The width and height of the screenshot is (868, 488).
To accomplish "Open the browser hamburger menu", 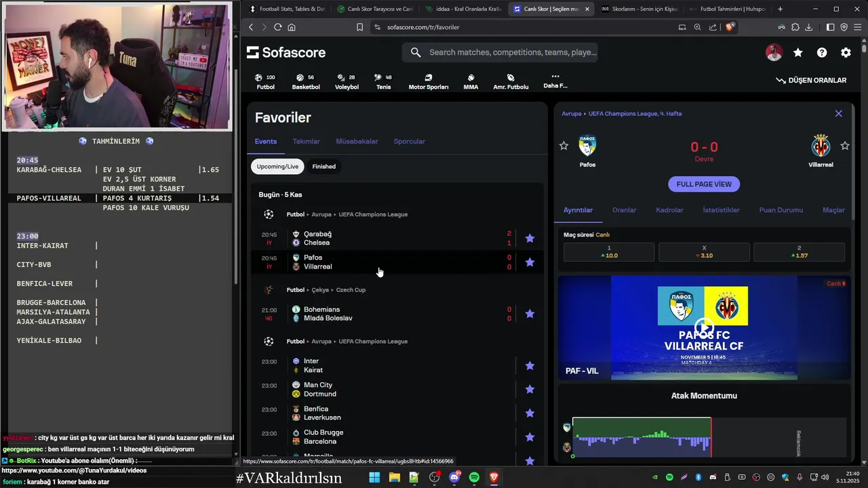I will point(858,27).
